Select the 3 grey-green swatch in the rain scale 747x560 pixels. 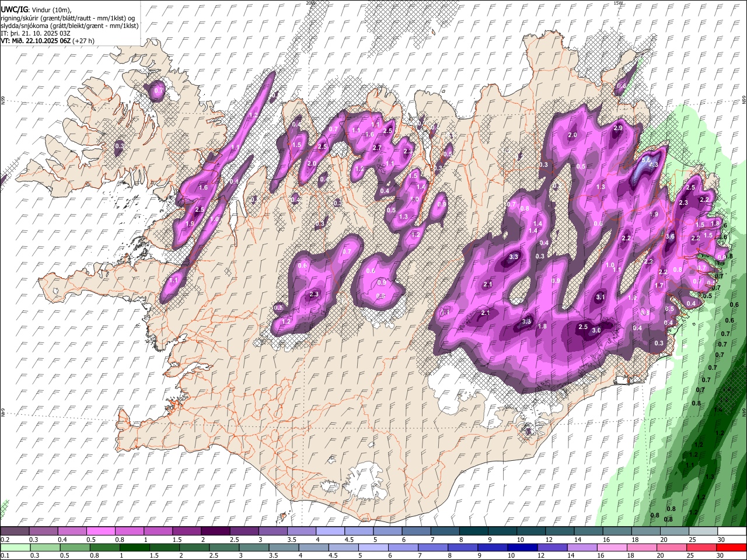[254, 548]
